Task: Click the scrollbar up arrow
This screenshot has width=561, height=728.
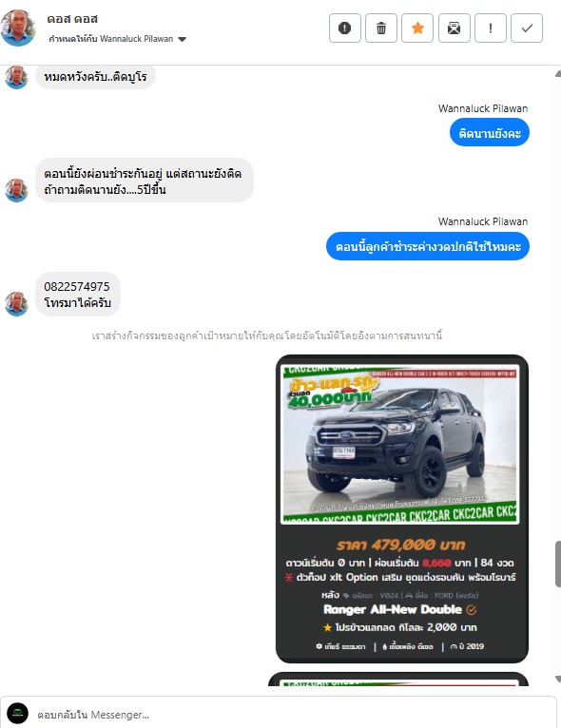Action: click(x=558, y=74)
